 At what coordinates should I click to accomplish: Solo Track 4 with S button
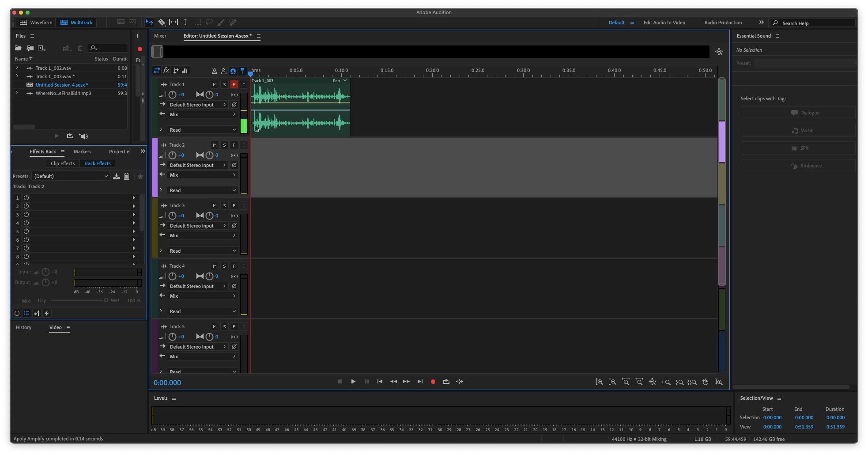(x=224, y=266)
